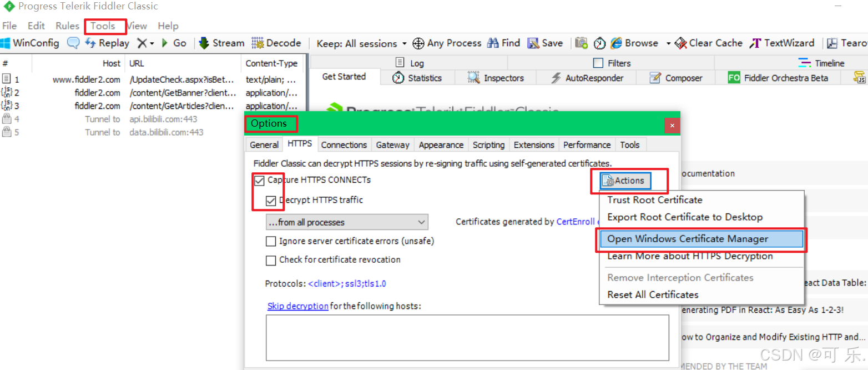Viewport: 868px width, 370px height.
Task: Open TextWizard tool
Action: tap(782, 43)
